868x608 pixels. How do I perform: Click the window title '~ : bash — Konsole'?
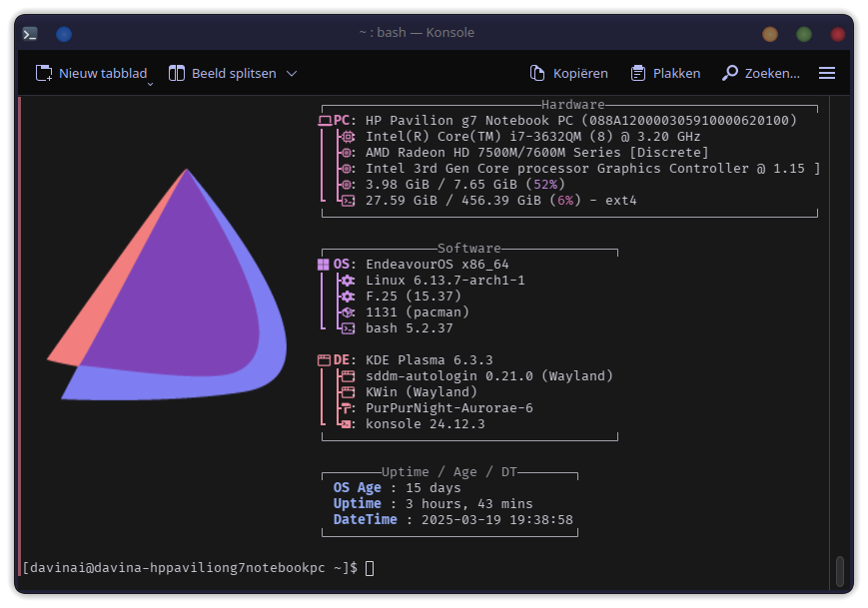[x=417, y=33]
